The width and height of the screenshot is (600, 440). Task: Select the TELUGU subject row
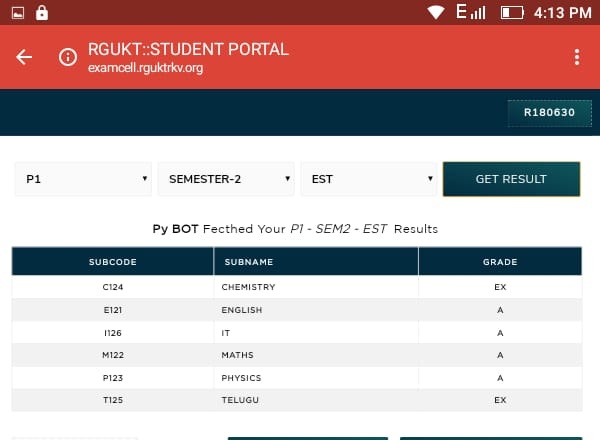297,400
